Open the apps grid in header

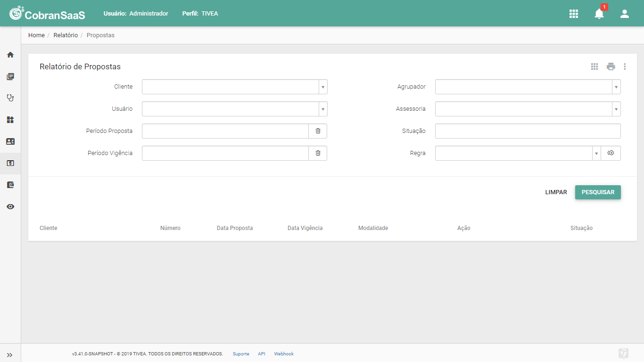574,14
